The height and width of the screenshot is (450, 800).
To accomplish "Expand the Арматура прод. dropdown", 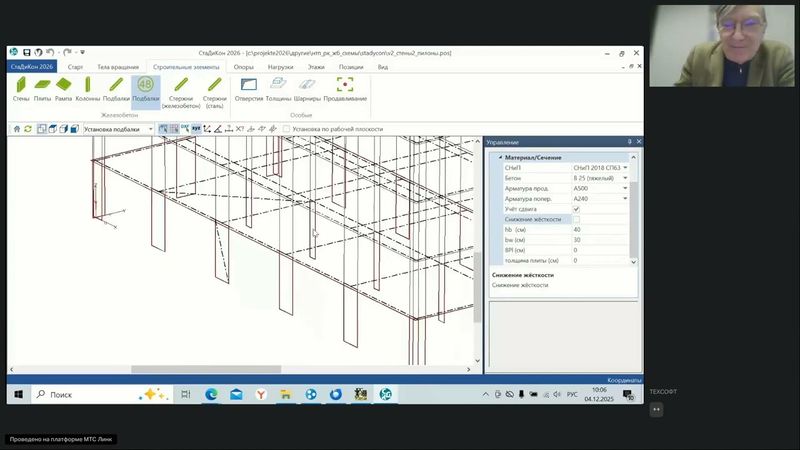I will click(625, 188).
